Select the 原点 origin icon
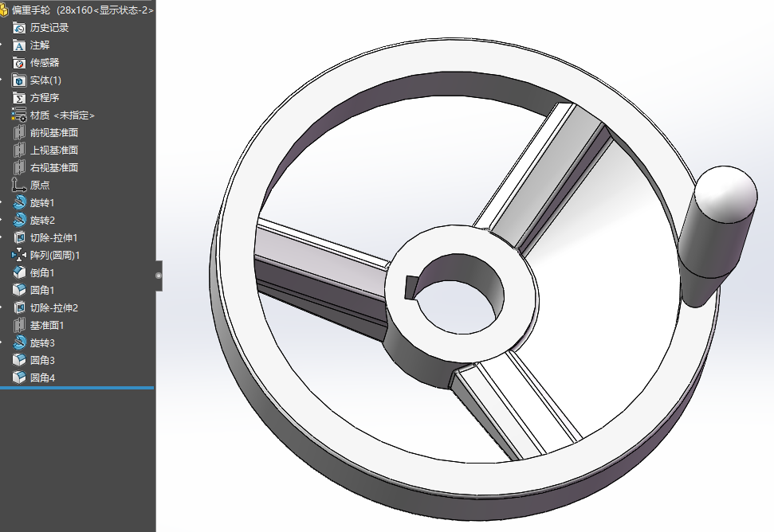The width and height of the screenshot is (774, 532). click(19, 186)
